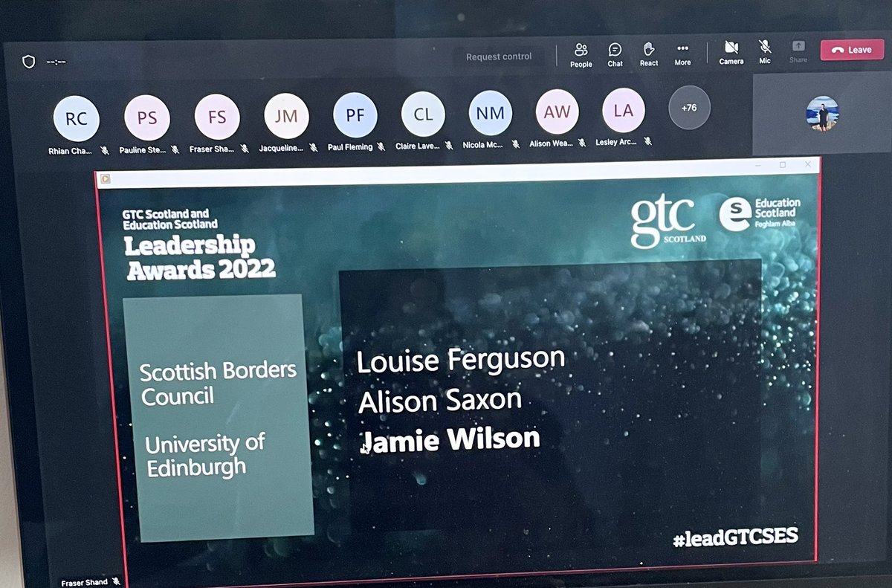Image resolution: width=892 pixels, height=588 pixels.
Task: Click the shield security icon
Action: click(29, 62)
